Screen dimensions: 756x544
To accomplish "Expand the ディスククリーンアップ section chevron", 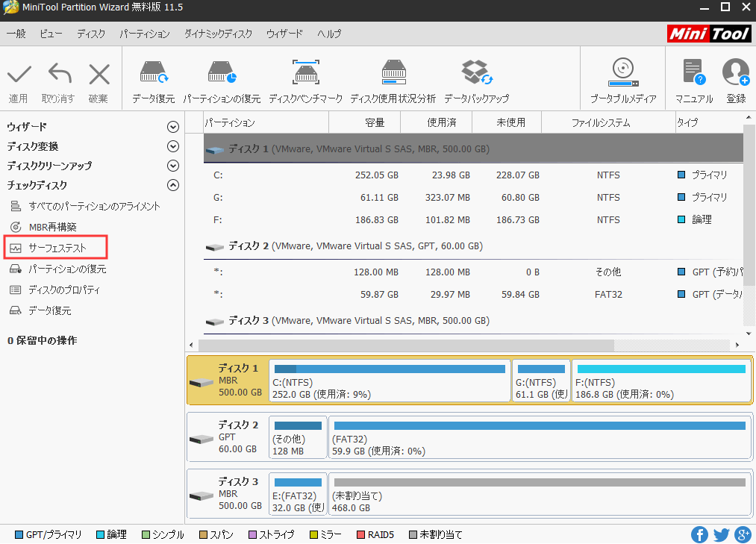I will pos(172,166).
